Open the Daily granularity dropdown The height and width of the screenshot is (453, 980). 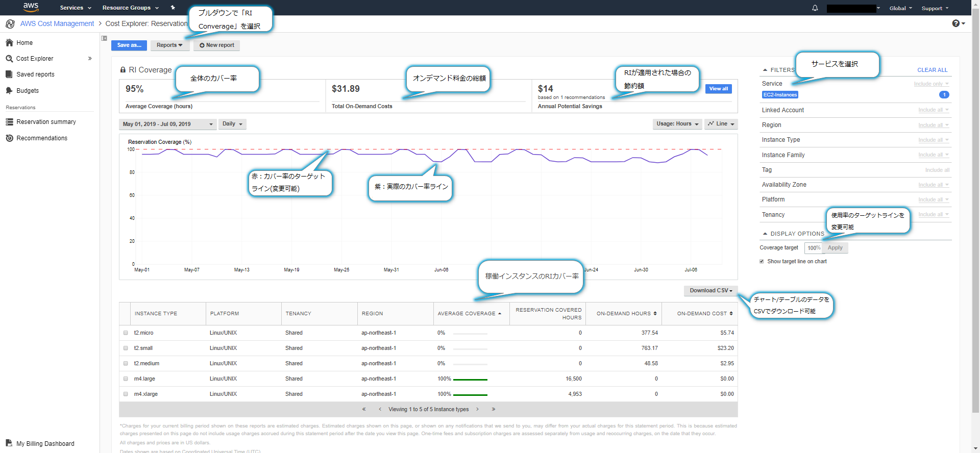(x=232, y=124)
